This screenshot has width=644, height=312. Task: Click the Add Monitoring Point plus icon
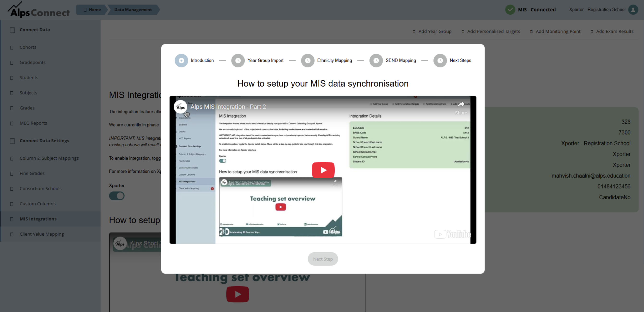(531, 31)
